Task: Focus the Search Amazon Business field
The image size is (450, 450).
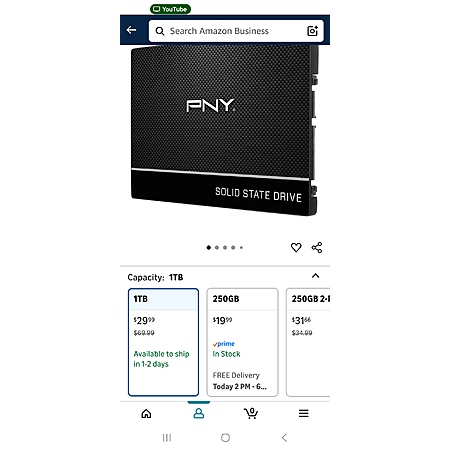Action: [236, 31]
